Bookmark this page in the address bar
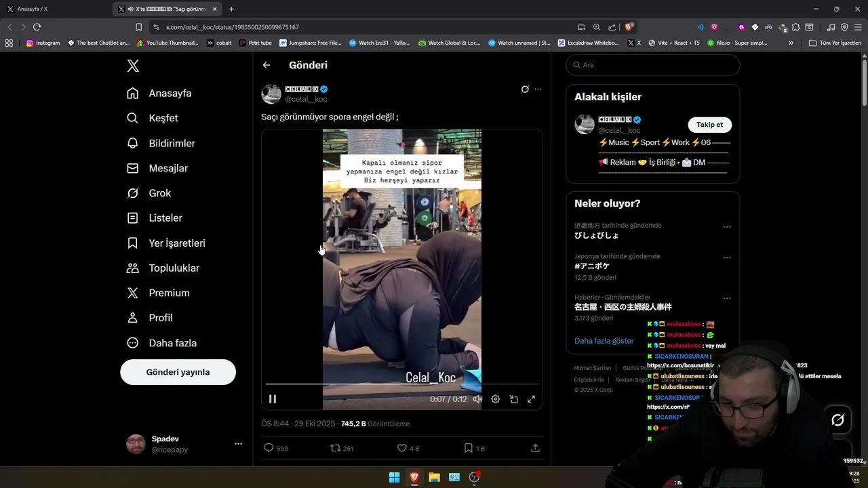The image size is (868, 488). 138,27
